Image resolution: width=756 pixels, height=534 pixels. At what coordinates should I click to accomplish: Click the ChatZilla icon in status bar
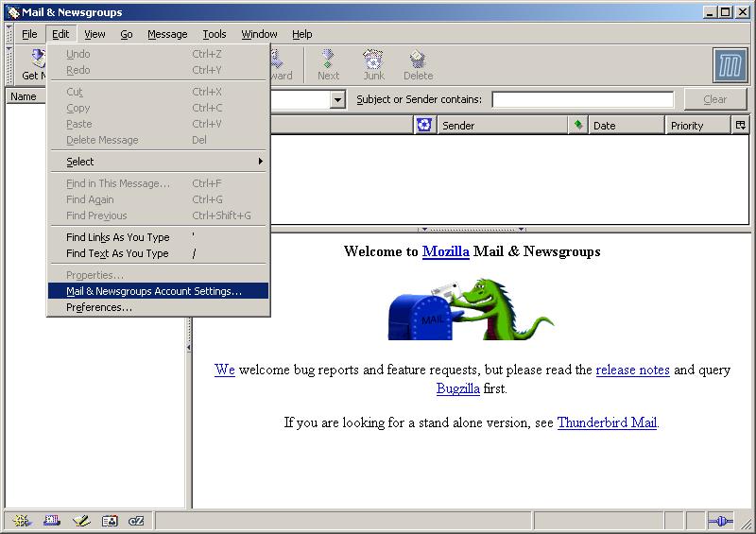coord(137,521)
